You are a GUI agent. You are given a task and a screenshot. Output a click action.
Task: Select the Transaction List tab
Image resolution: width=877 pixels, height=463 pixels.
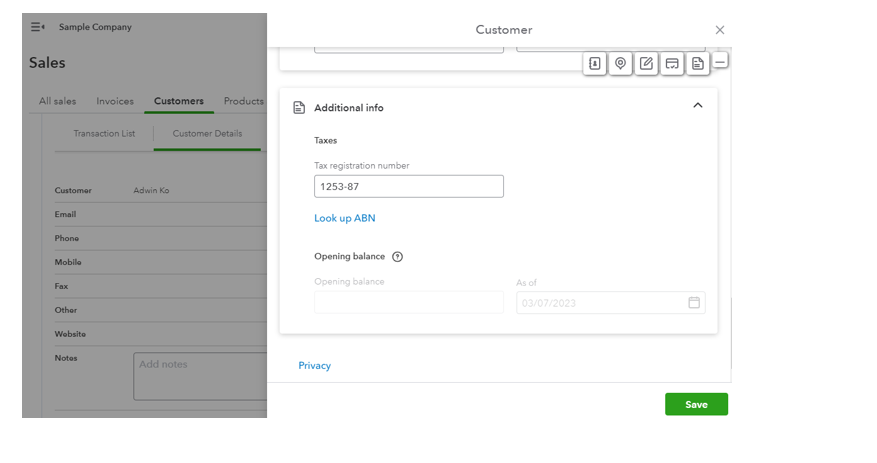104,134
